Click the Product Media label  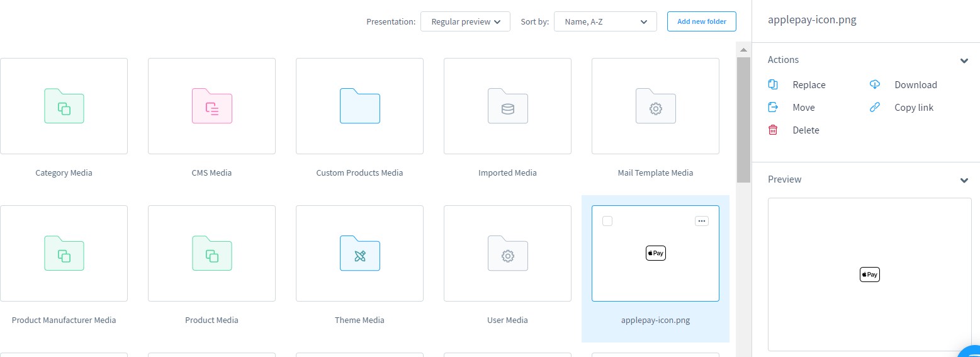[x=211, y=320]
